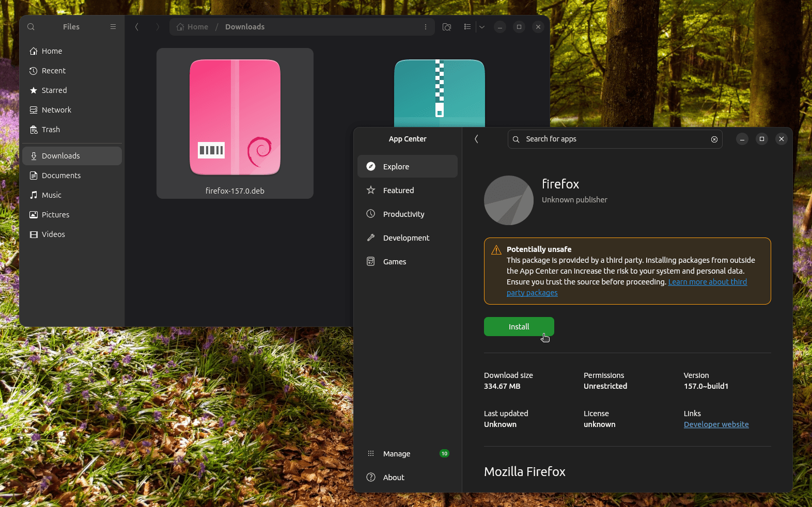Click the Search for apps field
Screen dimensions: 812x507
(615, 139)
